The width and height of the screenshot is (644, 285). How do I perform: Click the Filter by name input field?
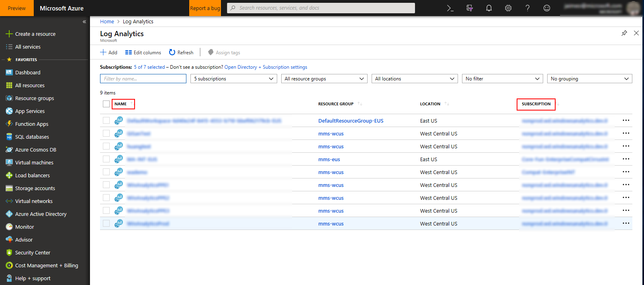[143, 79]
